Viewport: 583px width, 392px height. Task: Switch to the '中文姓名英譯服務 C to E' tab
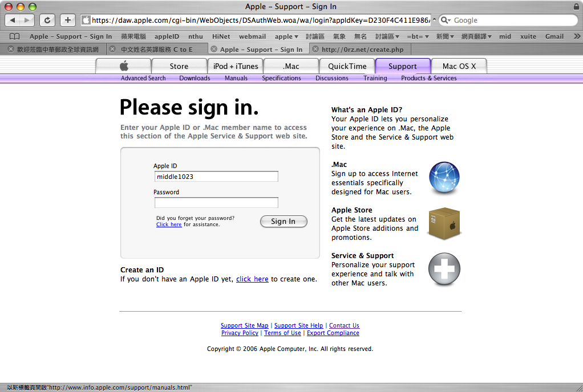pos(156,50)
